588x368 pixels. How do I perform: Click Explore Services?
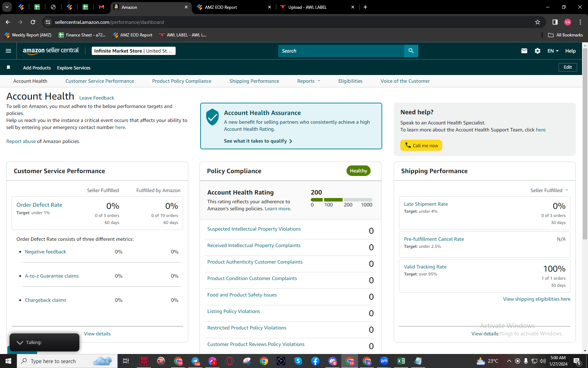(73, 68)
